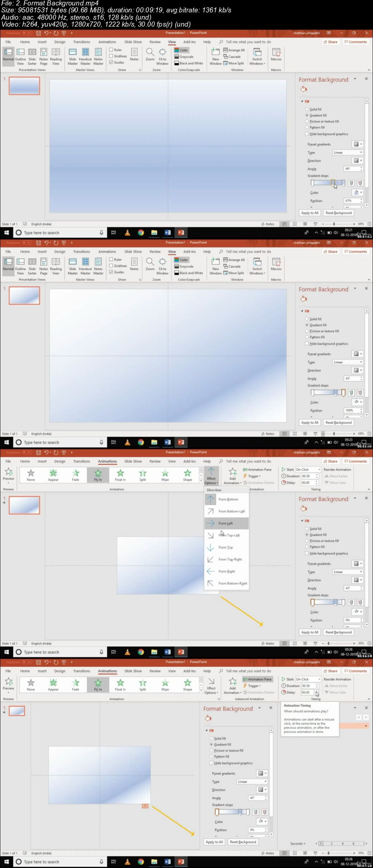Click the Zoom magnifier icon in top frame
This screenshot has height=868, width=373.
point(150,52)
